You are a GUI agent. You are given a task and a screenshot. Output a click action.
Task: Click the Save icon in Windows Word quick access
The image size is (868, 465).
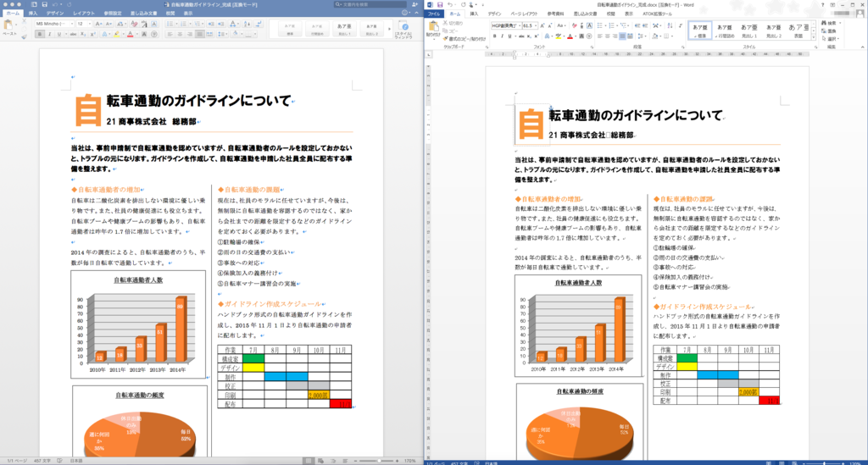click(440, 4)
